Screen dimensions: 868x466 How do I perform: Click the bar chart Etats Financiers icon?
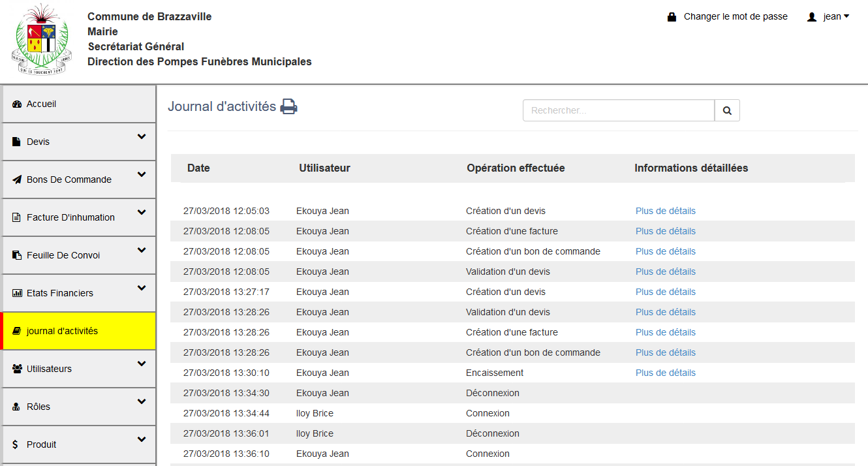point(17,294)
